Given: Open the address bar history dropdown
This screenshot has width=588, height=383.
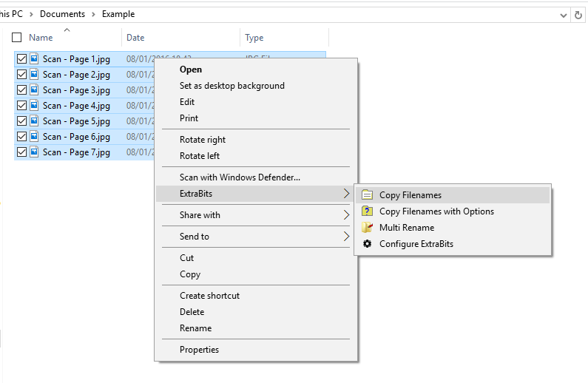Looking at the screenshot, I should [563, 14].
